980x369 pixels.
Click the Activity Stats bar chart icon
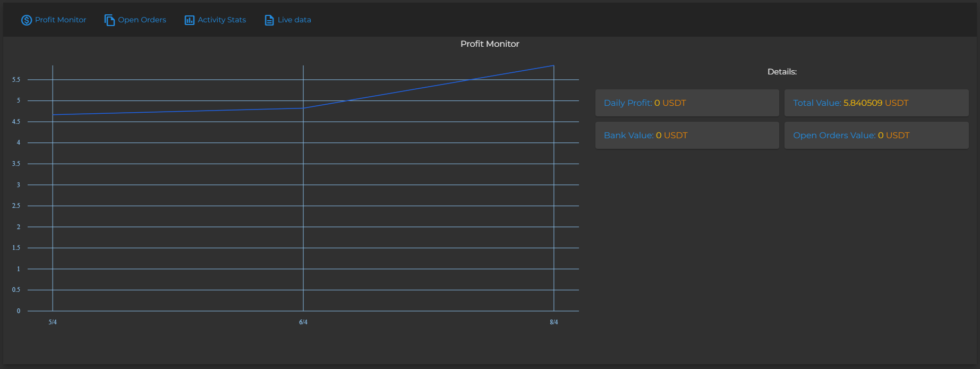(189, 20)
